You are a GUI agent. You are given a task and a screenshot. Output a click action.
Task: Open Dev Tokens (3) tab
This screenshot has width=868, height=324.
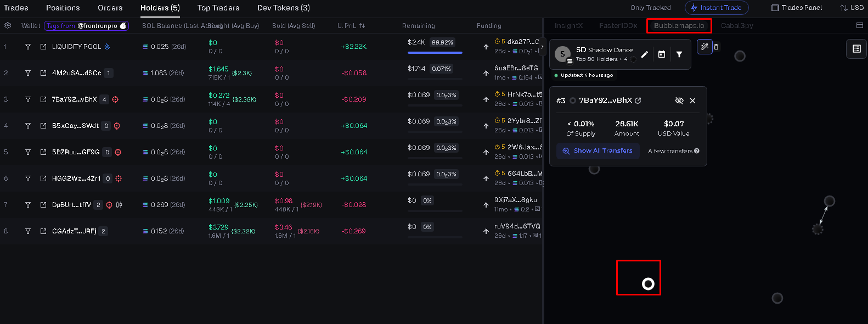[x=284, y=8]
